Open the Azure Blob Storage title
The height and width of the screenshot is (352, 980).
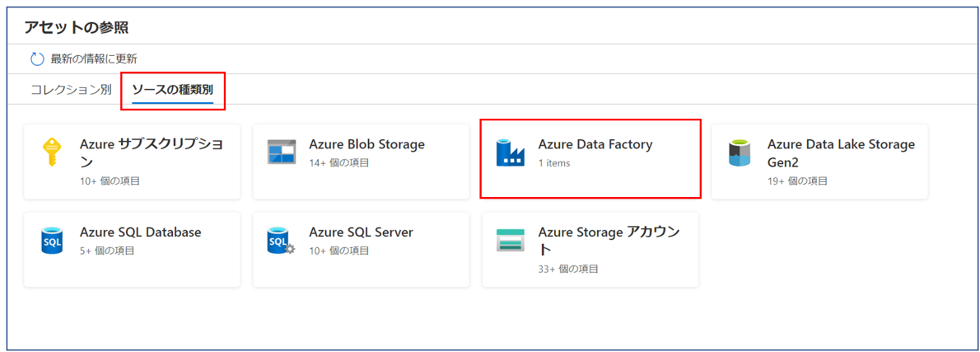[366, 144]
